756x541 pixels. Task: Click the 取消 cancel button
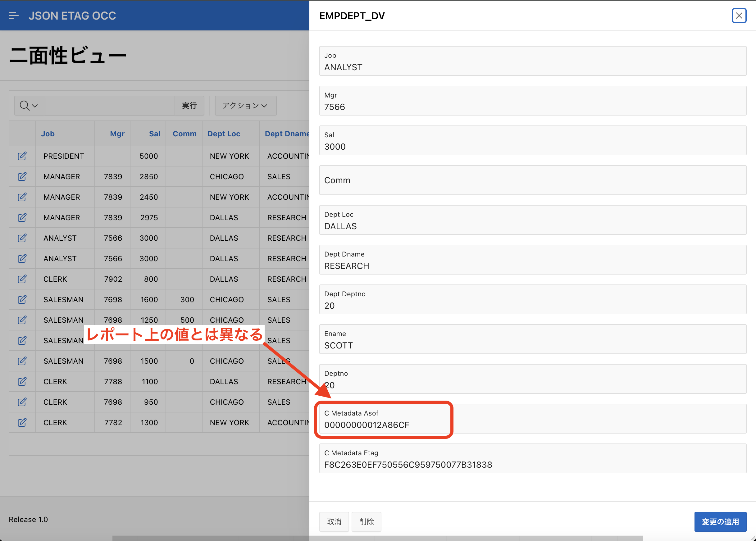coord(334,521)
